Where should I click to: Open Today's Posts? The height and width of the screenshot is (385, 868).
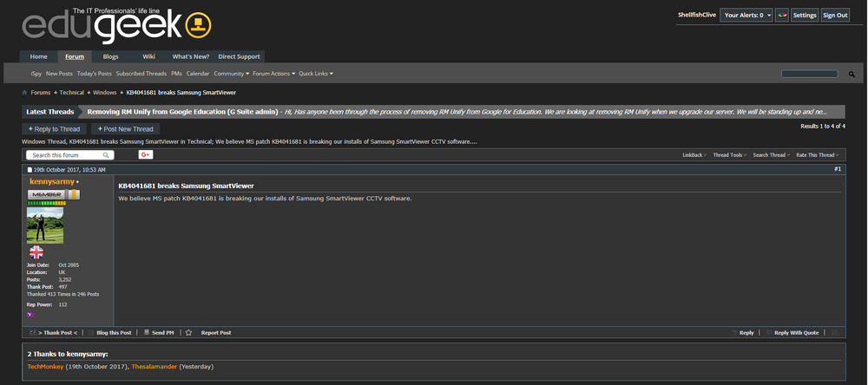click(94, 74)
